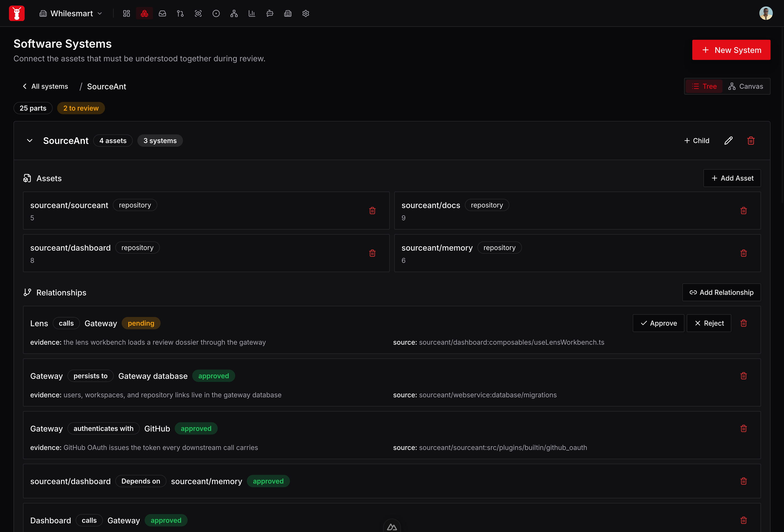Collapse the SourceAnt tree node chevron
This screenshot has height=532, width=784.
pos(30,141)
